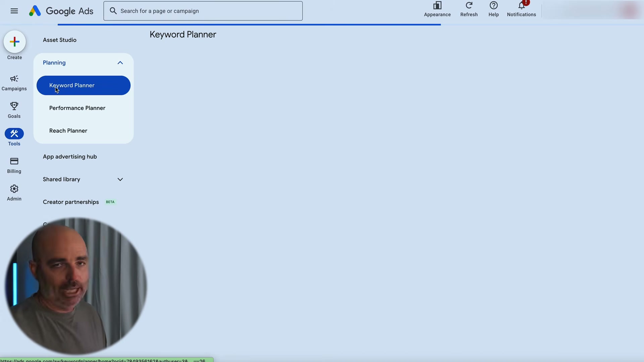Click the BETA badge beside Creator partnerships
This screenshot has height=362, width=644.
(x=110, y=202)
